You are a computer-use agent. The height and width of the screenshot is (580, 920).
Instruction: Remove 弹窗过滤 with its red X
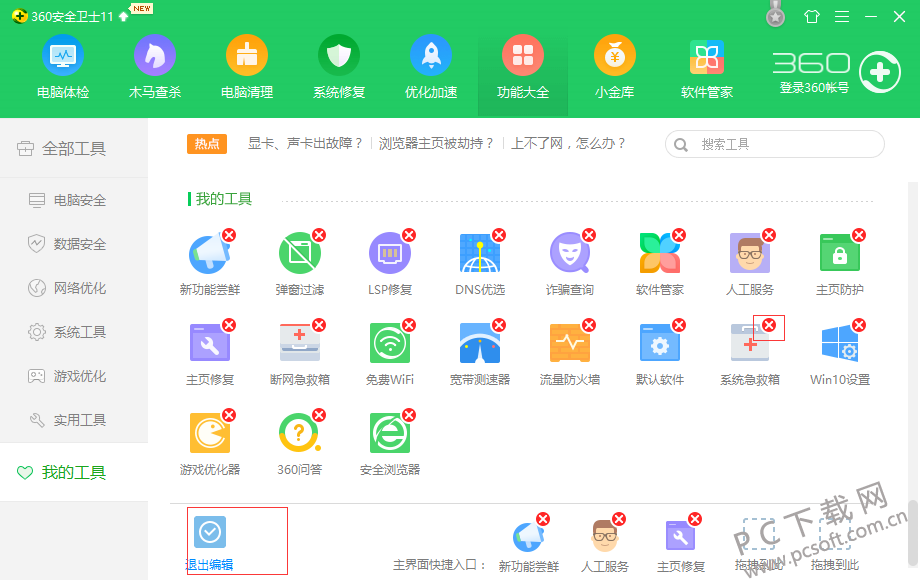tap(319, 235)
